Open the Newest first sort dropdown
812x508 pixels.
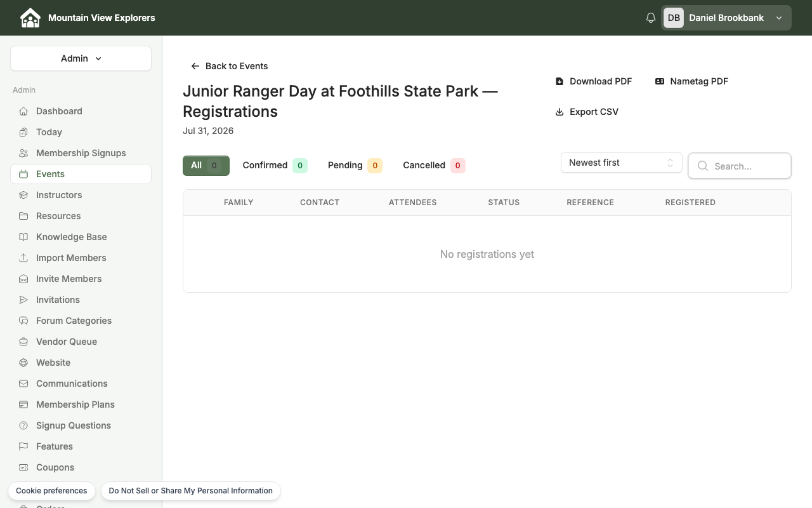tap(622, 163)
